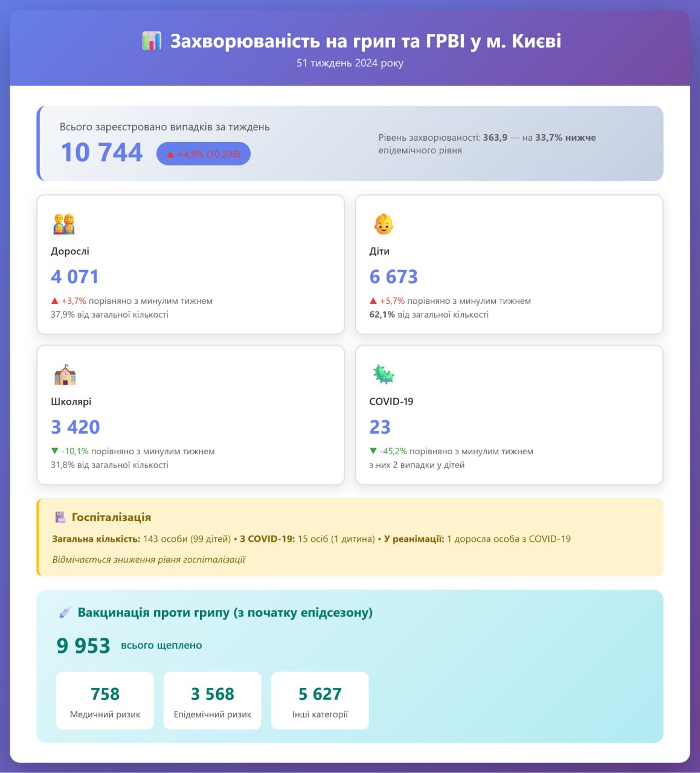Click the bar chart icon in the title
Viewport: 700px width, 773px height.
(152, 41)
